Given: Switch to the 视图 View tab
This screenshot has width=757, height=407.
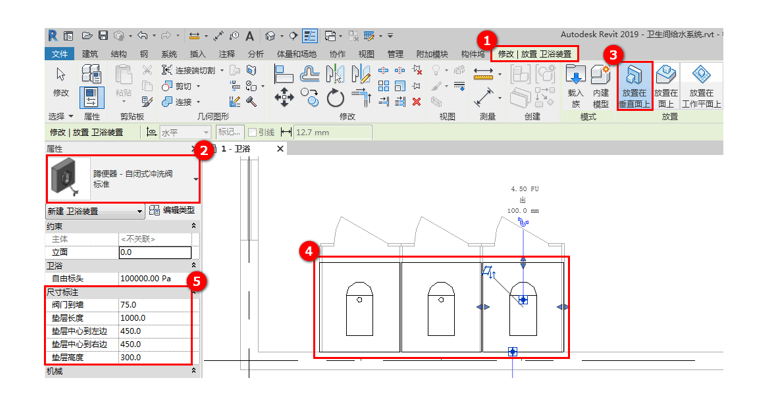Looking at the screenshot, I should tap(366, 54).
